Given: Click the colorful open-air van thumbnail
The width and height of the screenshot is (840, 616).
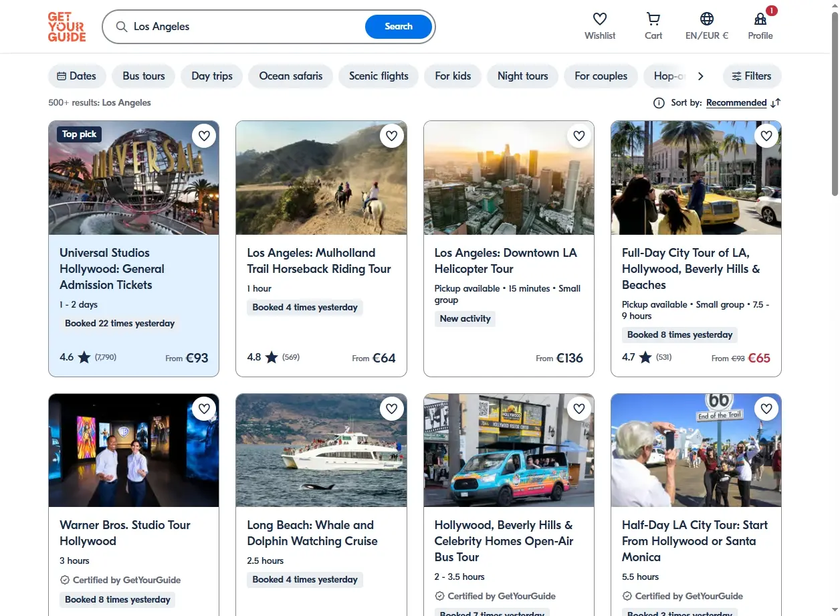Looking at the screenshot, I should tap(508, 450).
